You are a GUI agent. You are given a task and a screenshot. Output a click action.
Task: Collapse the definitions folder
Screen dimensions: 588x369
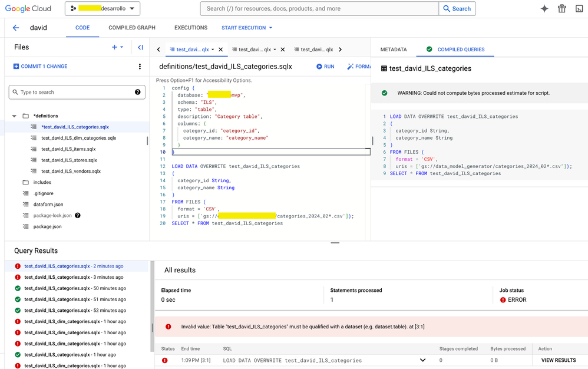tap(14, 116)
